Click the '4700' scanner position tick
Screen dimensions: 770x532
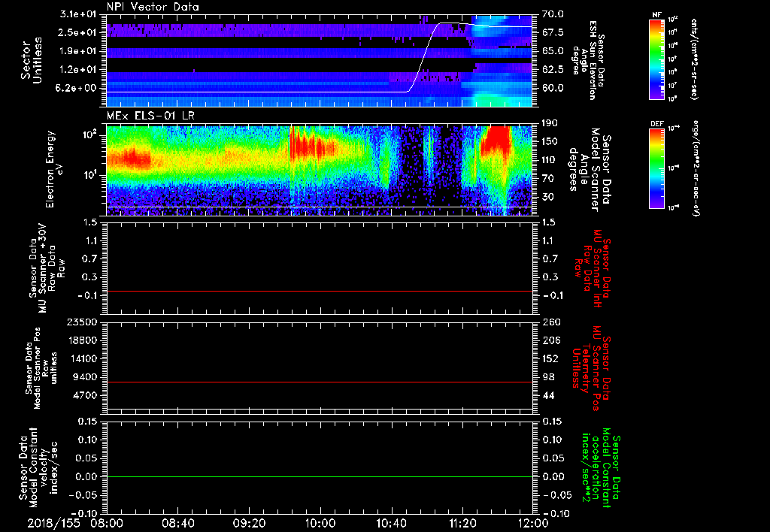[x=86, y=395]
